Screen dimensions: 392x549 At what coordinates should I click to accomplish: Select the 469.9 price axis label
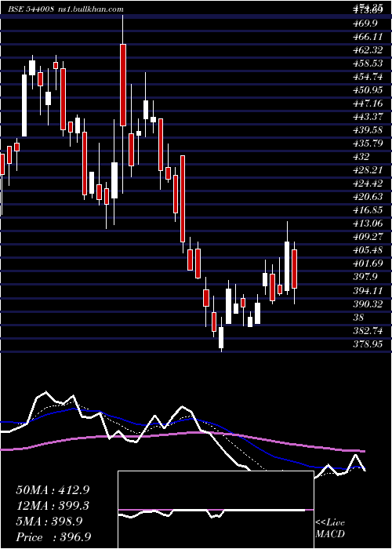[x=366, y=24]
